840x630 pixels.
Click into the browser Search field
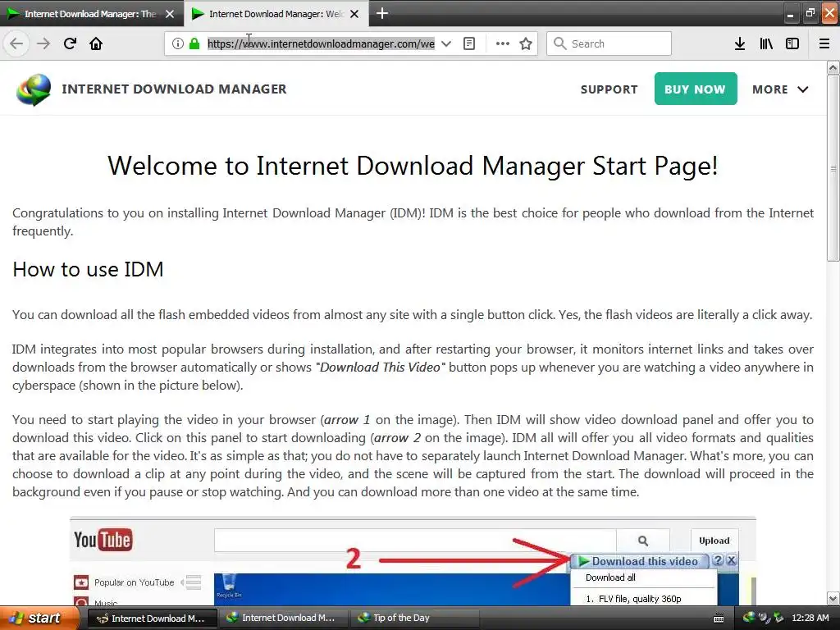click(609, 43)
